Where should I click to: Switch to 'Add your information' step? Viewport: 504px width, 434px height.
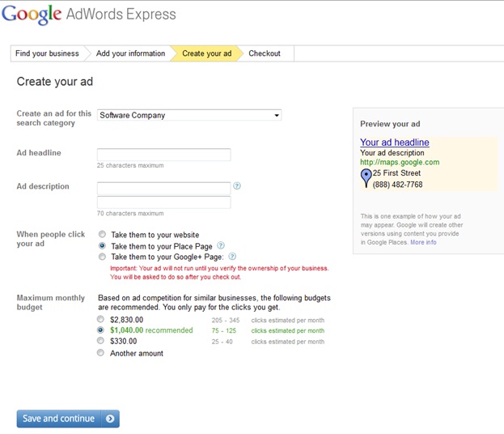130,53
